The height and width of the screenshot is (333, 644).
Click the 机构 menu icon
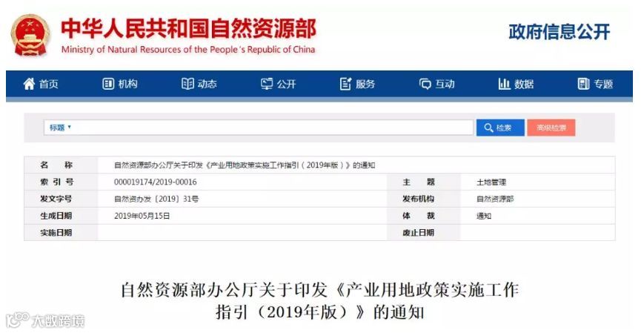[x=108, y=84]
